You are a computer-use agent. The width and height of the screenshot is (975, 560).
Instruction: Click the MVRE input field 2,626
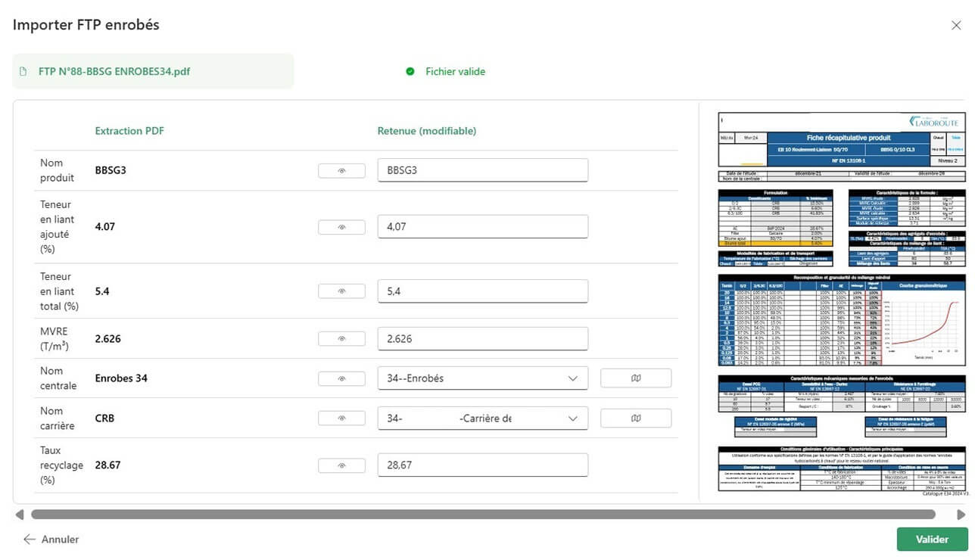point(483,338)
